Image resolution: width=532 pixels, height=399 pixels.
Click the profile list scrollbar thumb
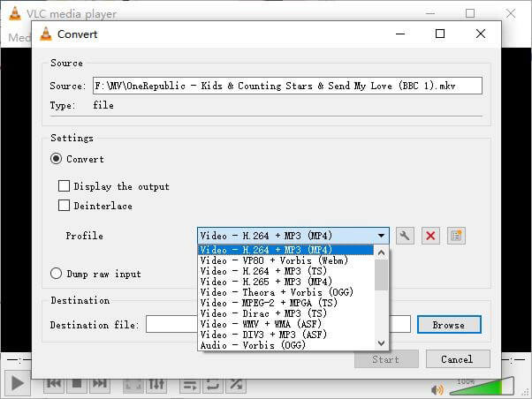click(381, 275)
